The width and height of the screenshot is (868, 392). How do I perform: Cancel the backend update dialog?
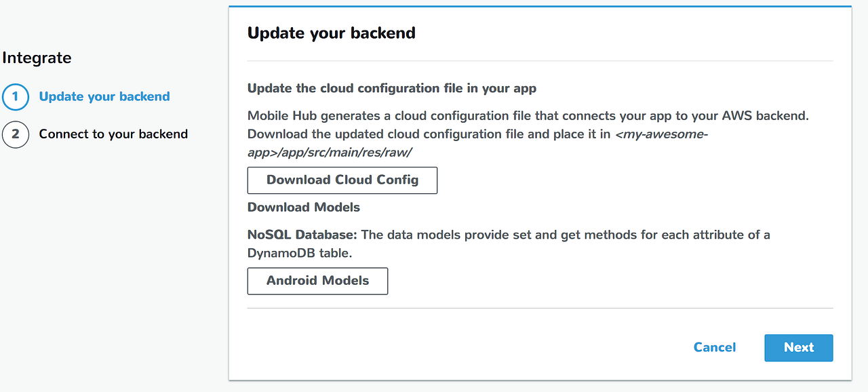[x=714, y=347]
